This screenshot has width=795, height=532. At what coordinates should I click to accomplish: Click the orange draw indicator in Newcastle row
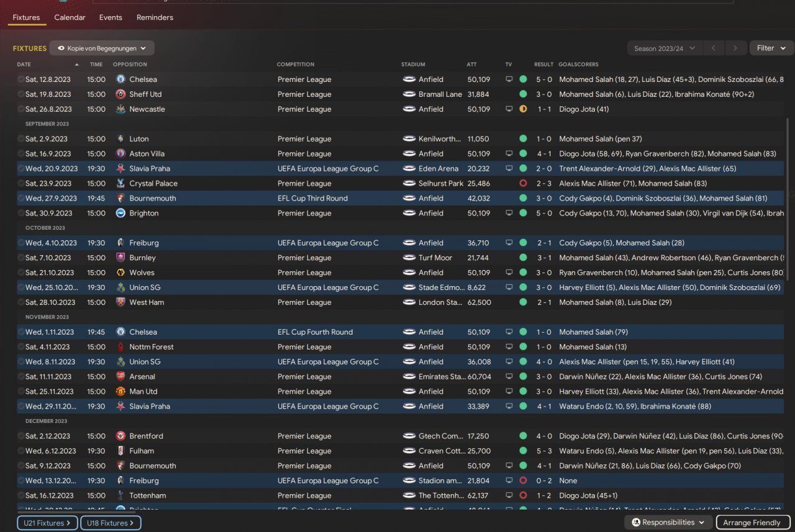(x=523, y=109)
